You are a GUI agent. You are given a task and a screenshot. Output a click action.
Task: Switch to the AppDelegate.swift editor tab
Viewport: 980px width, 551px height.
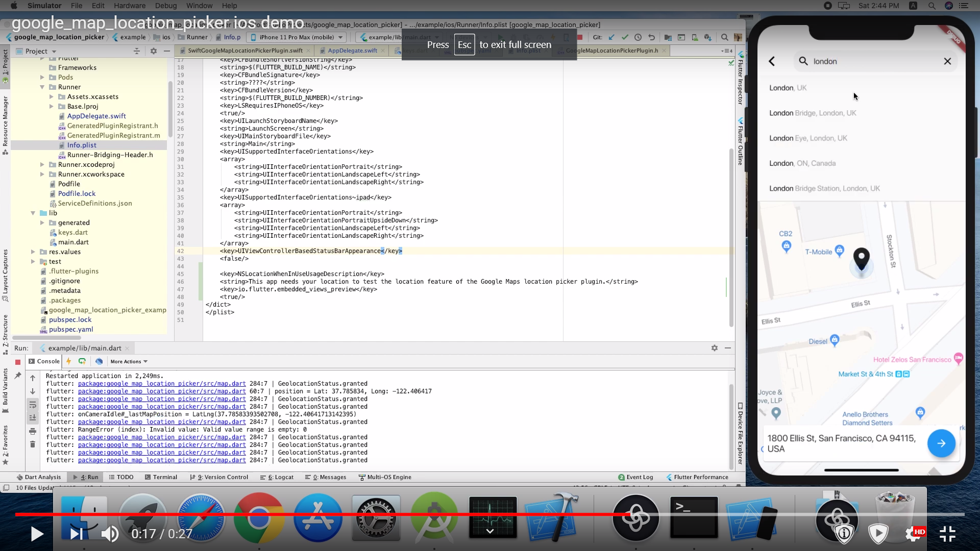click(352, 51)
